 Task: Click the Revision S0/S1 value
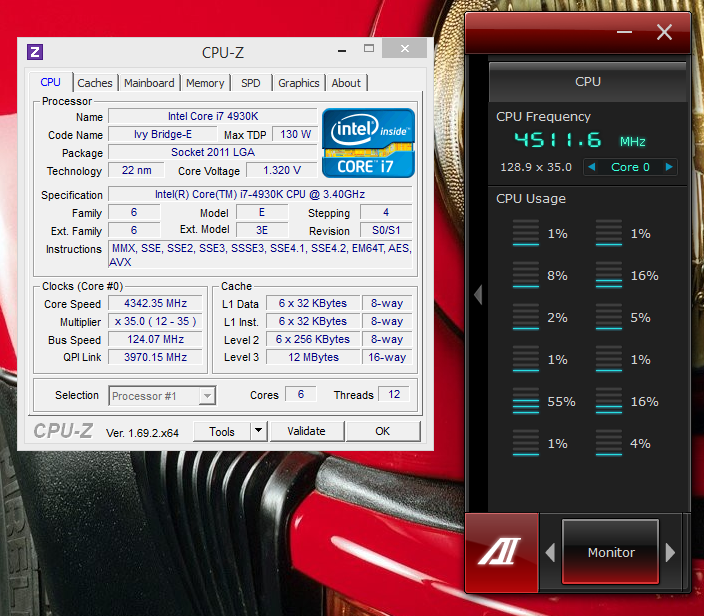point(386,230)
